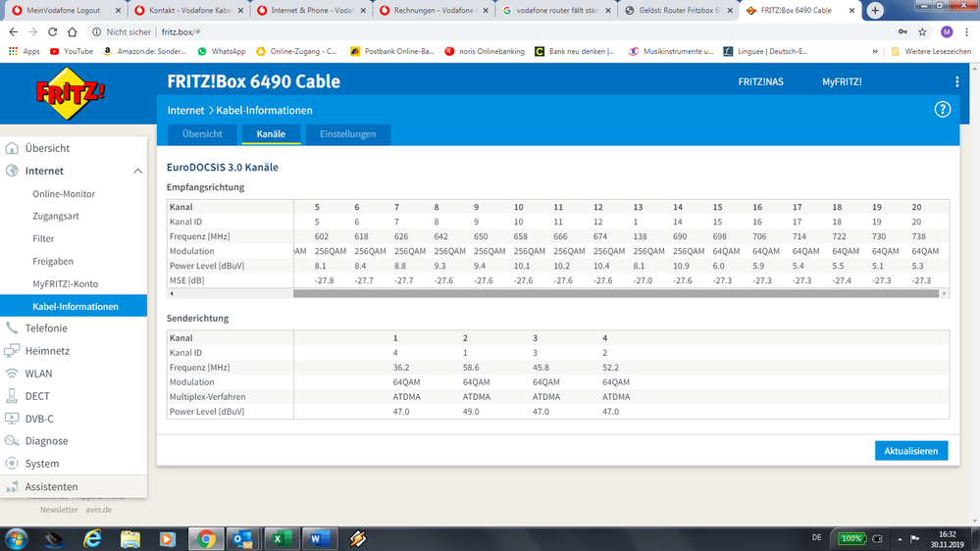Click the browser forward arrow

pos(33,31)
